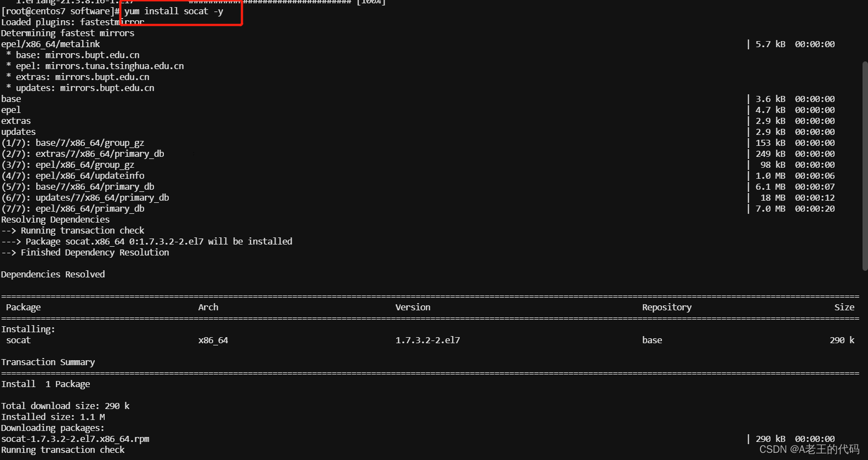Click the 'socat' package name in table
Image resolution: width=868 pixels, height=460 pixels.
point(18,340)
